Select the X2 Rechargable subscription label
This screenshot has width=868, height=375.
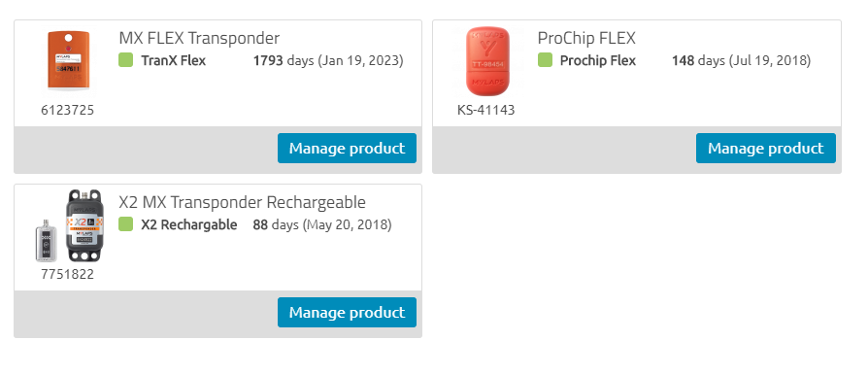pyautogui.click(x=188, y=224)
